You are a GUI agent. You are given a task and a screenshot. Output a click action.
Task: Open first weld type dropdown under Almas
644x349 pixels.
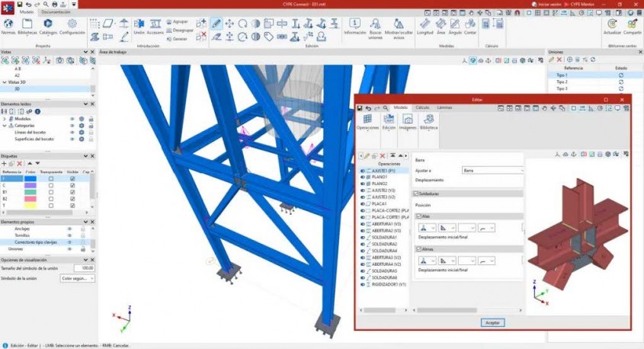[427, 261]
